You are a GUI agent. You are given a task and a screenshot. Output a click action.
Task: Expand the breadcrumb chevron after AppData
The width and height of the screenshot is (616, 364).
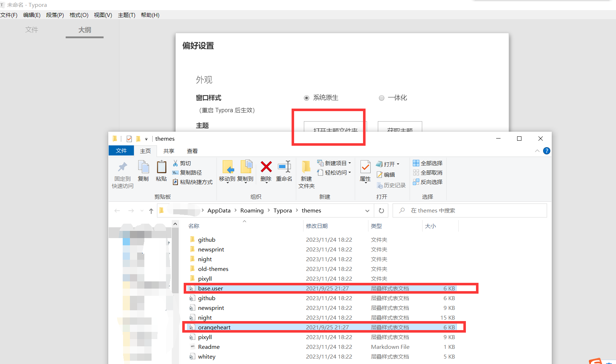[x=235, y=210]
